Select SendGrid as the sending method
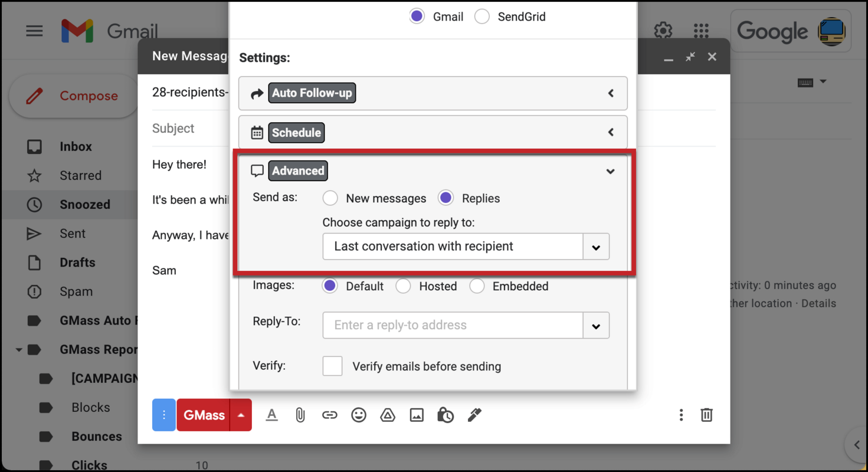This screenshot has height=472, width=868. point(482,16)
